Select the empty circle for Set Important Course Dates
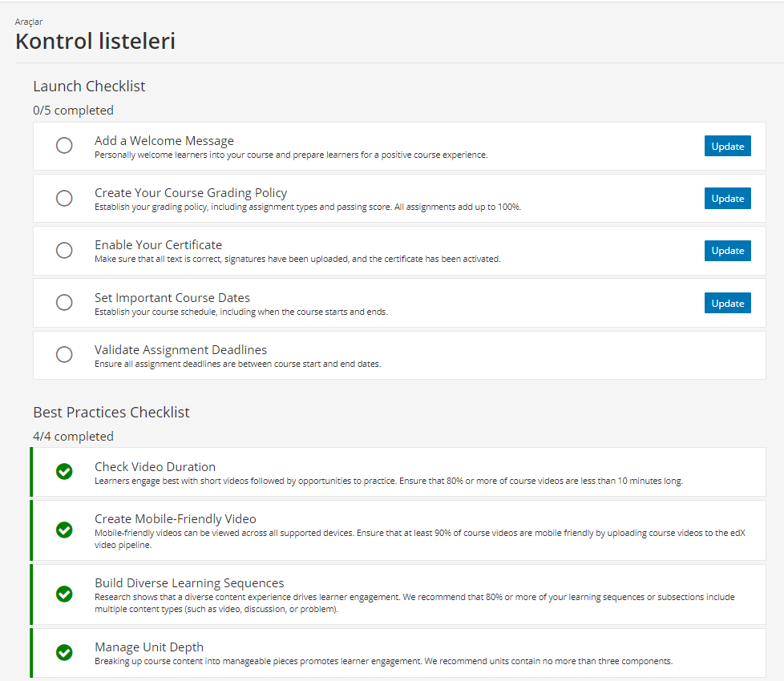784x681 pixels. point(64,302)
